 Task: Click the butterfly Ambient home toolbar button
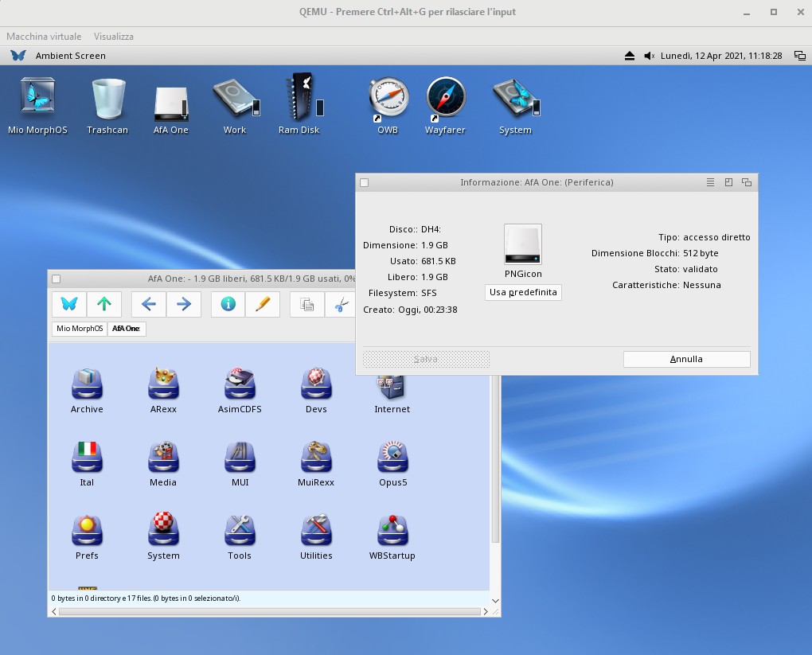(x=69, y=304)
